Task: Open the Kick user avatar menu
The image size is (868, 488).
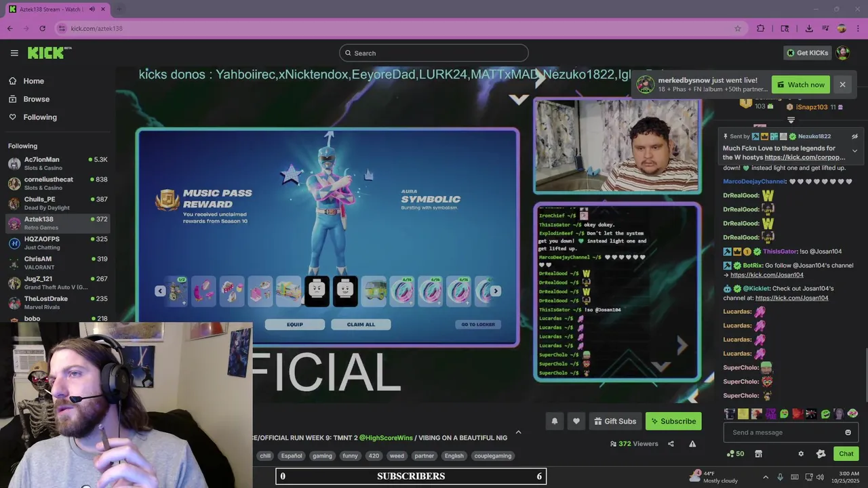Action: (x=843, y=53)
